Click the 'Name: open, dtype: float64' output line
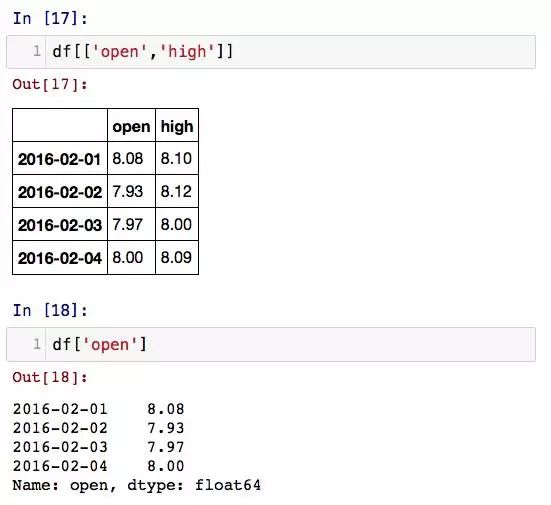The width and height of the screenshot is (551, 505). [x=137, y=485]
